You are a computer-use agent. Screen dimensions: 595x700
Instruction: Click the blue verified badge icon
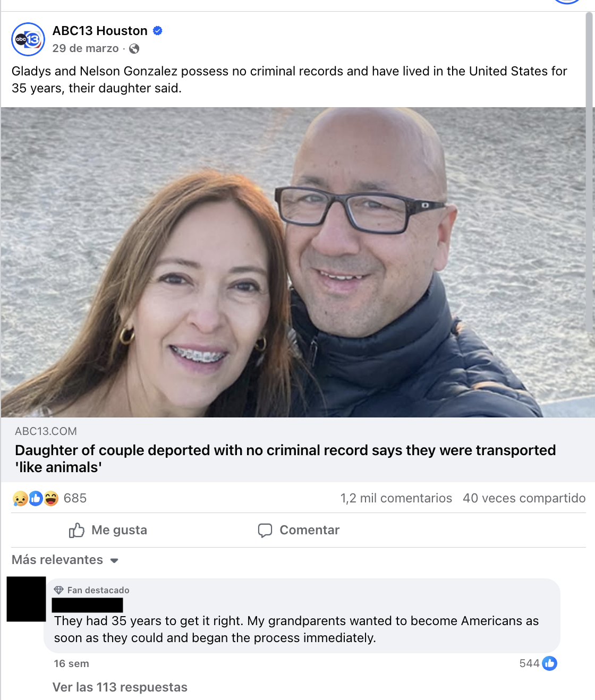[158, 31]
